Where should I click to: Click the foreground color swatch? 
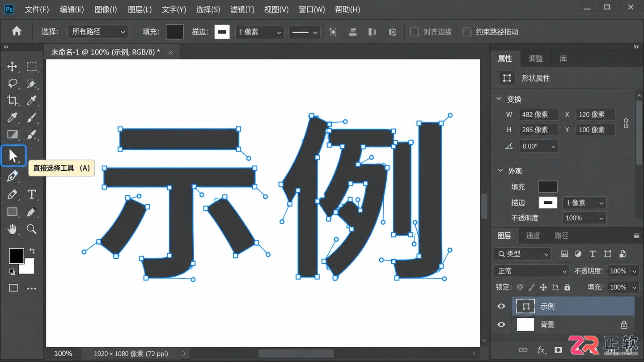pyautogui.click(x=16, y=256)
